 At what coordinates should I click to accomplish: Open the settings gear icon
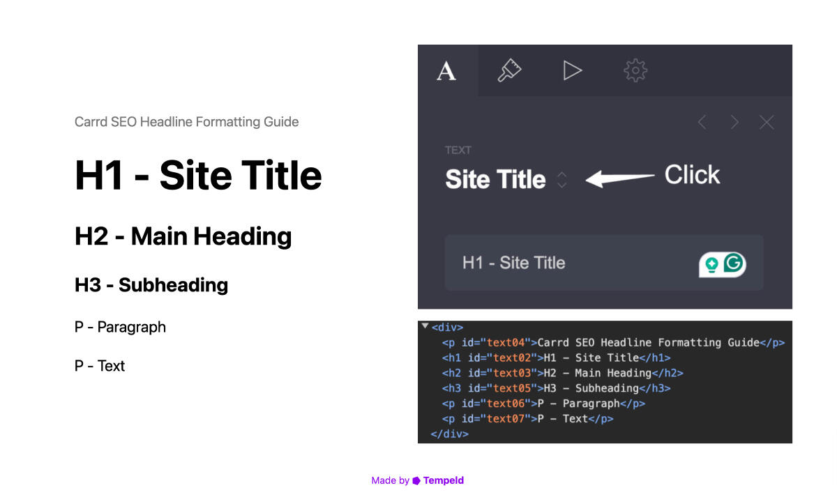pyautogui.click(x=635, y=70)
